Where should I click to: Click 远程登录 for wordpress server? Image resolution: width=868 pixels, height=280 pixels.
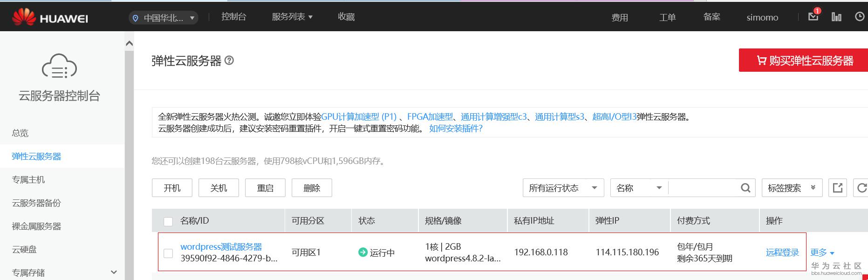pyautogui.click(x=782, y=253)
